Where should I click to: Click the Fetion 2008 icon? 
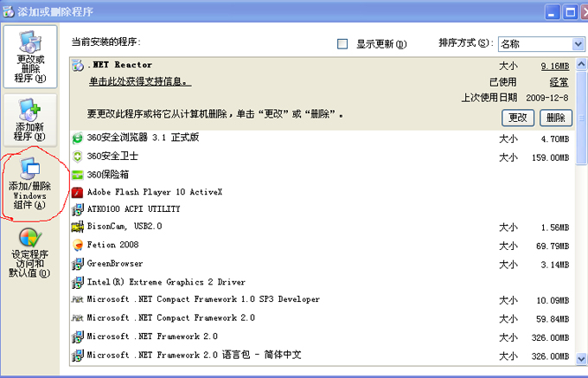pos(77,246)
